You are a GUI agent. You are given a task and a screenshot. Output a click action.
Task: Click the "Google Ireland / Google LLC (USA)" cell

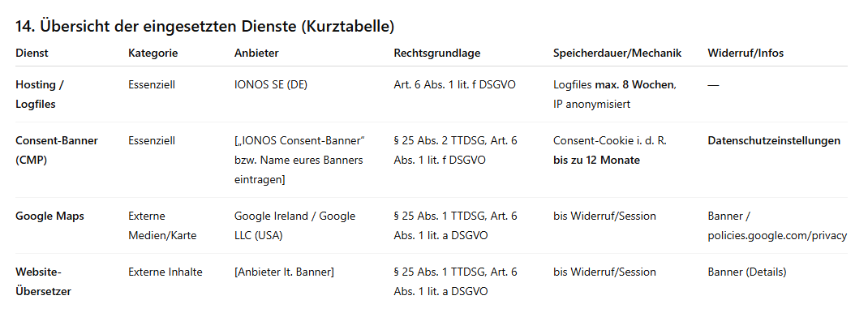(294, 225)
